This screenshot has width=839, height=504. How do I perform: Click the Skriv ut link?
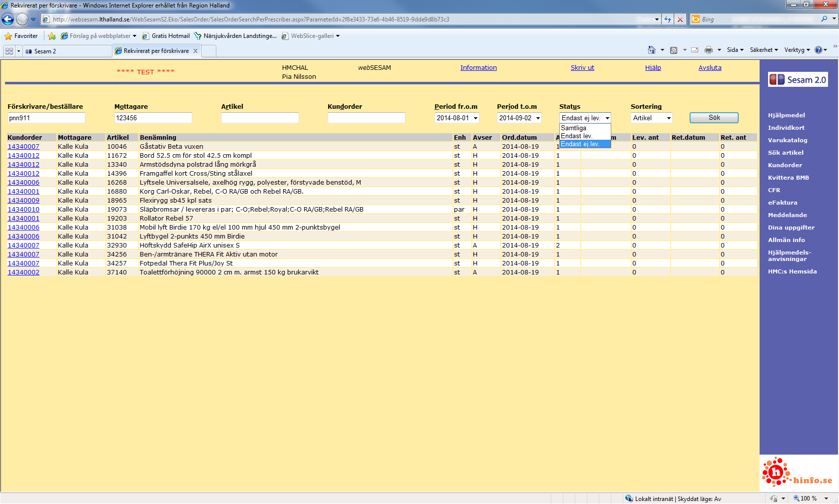[582, 68]
